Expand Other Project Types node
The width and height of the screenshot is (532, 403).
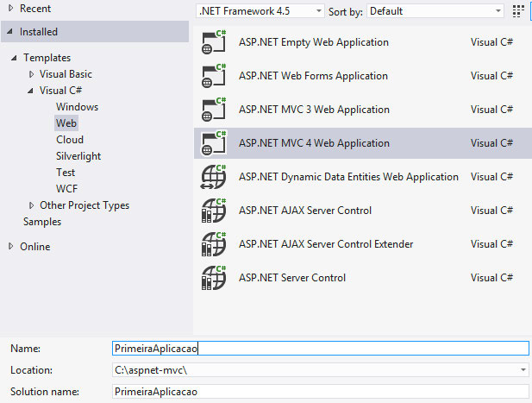[31, 205]
